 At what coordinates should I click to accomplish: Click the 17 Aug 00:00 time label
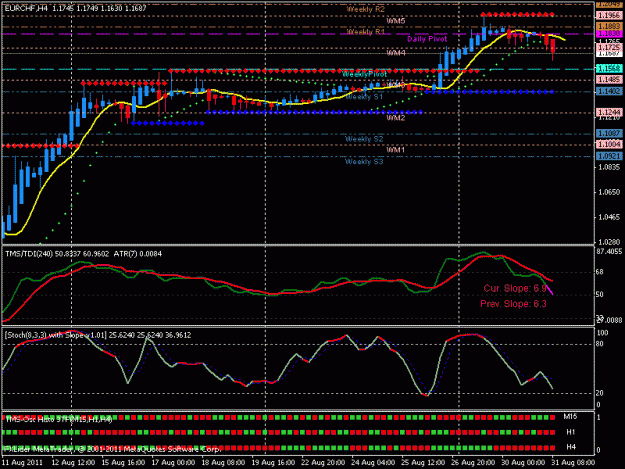tap(173, 463)
